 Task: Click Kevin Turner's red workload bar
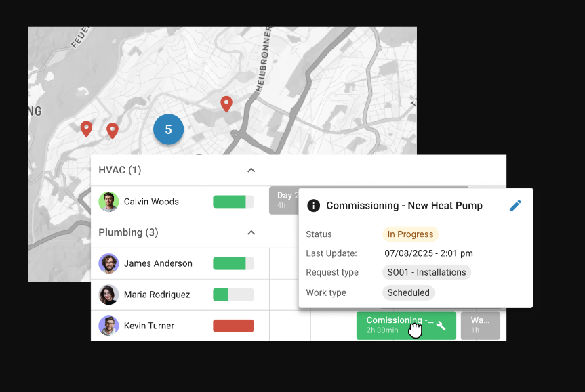pos(233,326)
